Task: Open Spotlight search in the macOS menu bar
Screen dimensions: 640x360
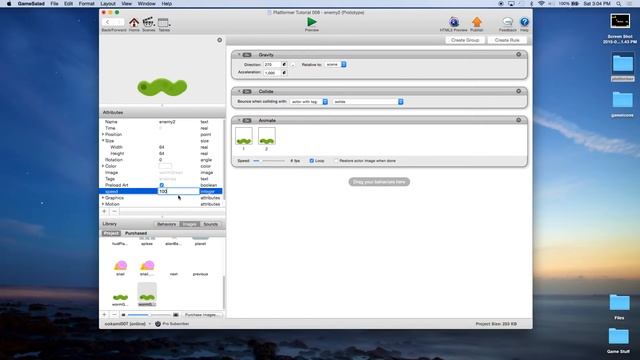Action: (x=618, y=4)
